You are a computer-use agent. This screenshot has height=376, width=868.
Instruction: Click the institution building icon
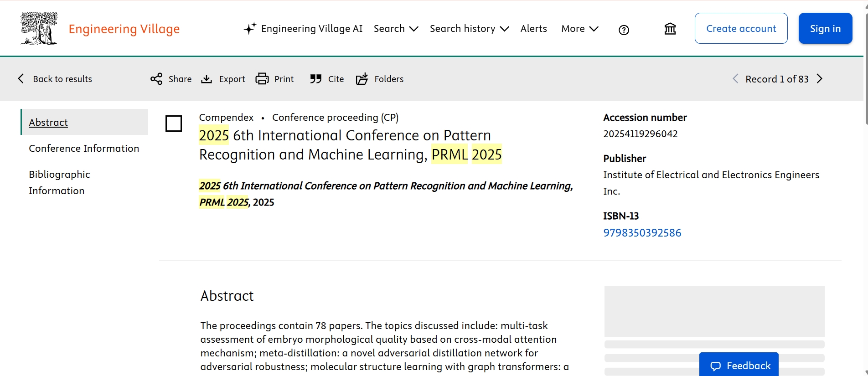(670, 29)
